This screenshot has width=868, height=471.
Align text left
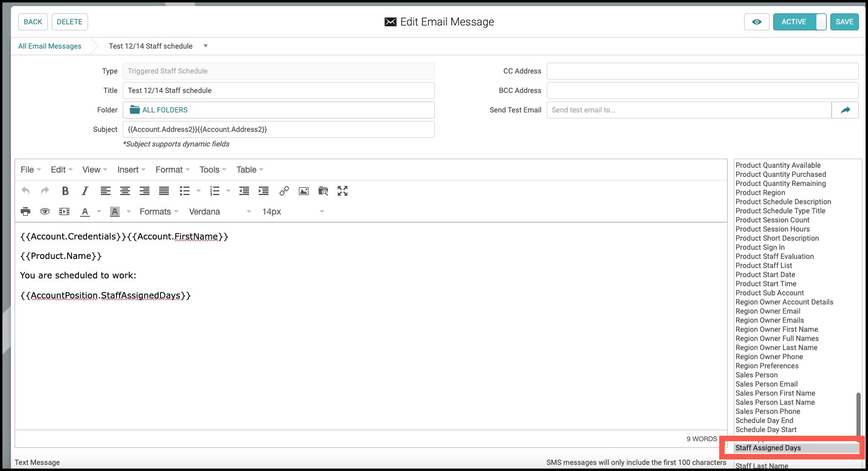(106, 191)
